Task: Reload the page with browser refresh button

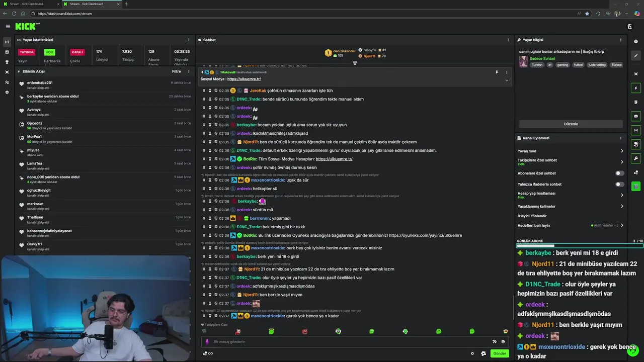Action: click(x=14, y=14)
